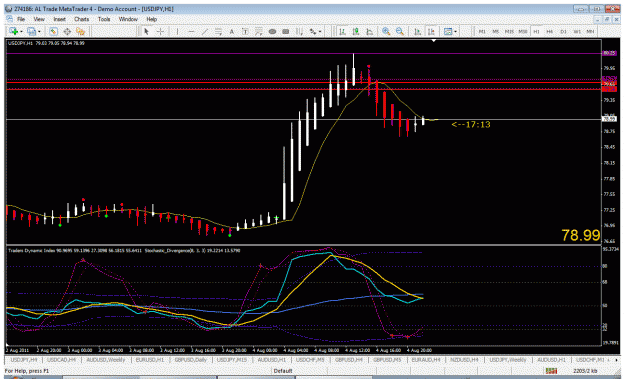
Task: Select the Fibonacci Retracement tool
Action: tap(259, 31)
